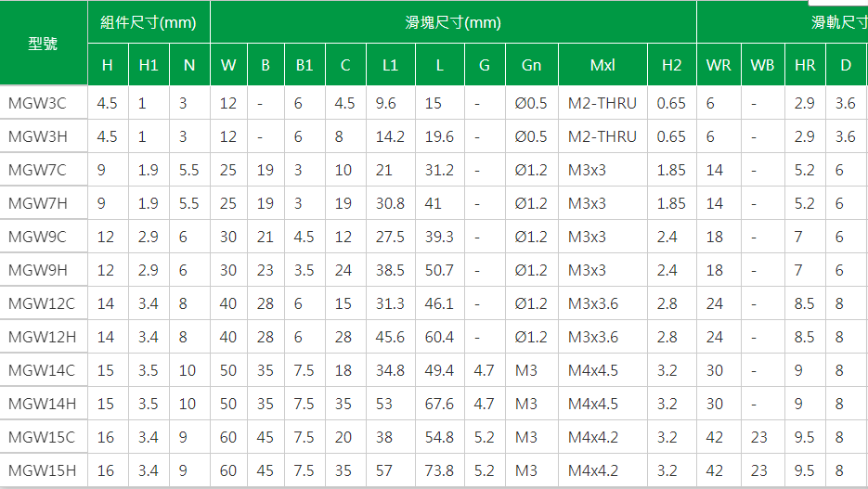Select the MGW14H model label
Image resolution: width=868 pixels, height=489 pixels.
(x=44, y=404)
